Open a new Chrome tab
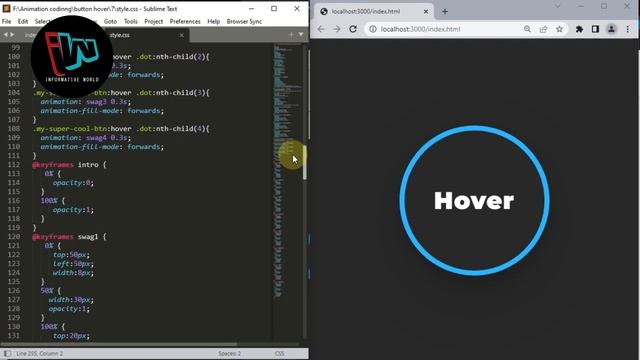 coord(445,11)
